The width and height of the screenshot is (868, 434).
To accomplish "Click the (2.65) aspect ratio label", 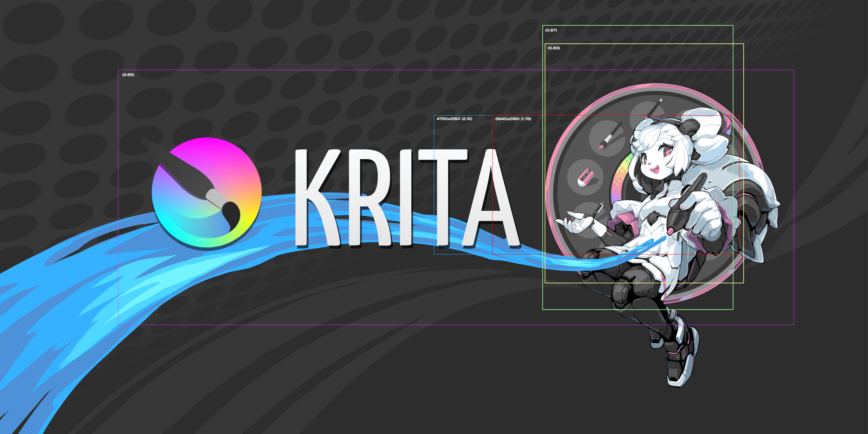I will click(128, 74).
